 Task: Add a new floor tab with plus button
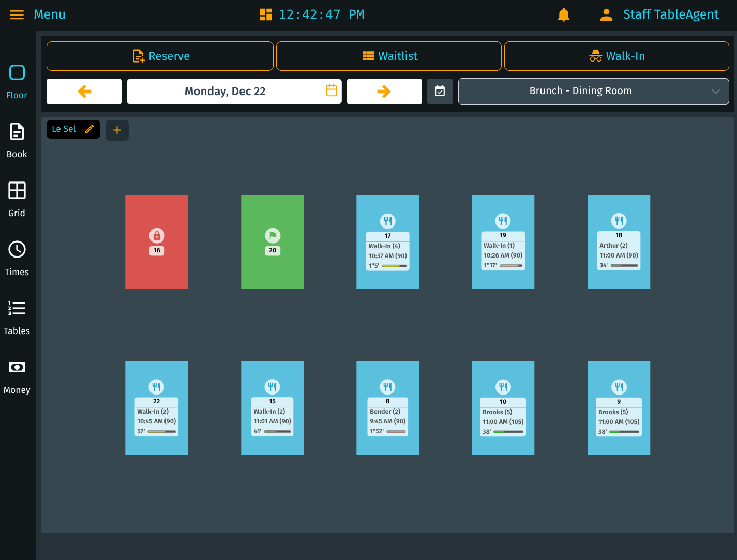pyautogui.click(x=117, y=130)
